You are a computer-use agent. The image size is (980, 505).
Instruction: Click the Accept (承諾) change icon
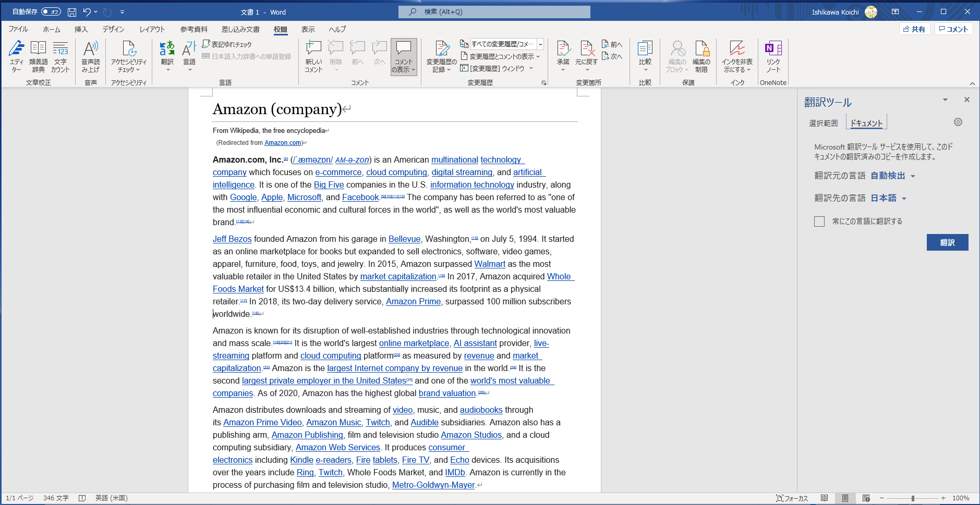(563, 56)
